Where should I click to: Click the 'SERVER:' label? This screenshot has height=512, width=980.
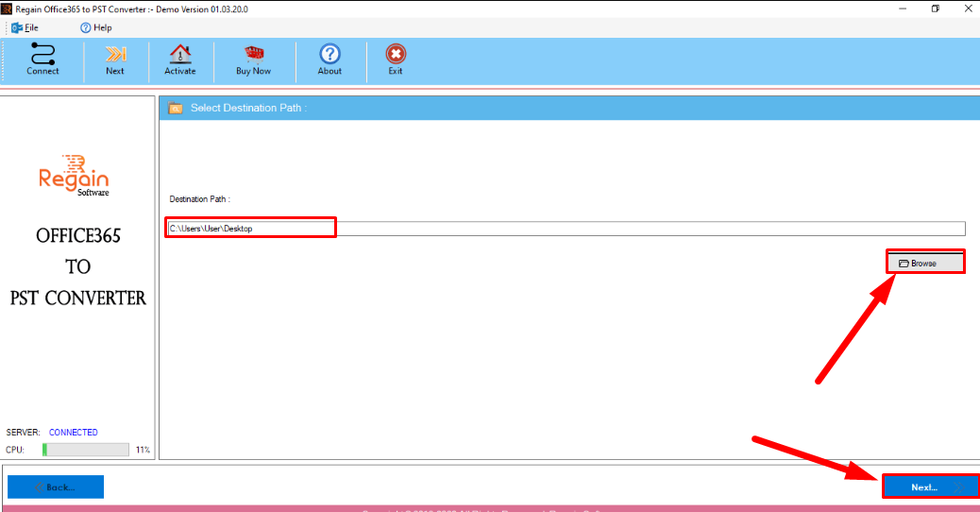23,432
